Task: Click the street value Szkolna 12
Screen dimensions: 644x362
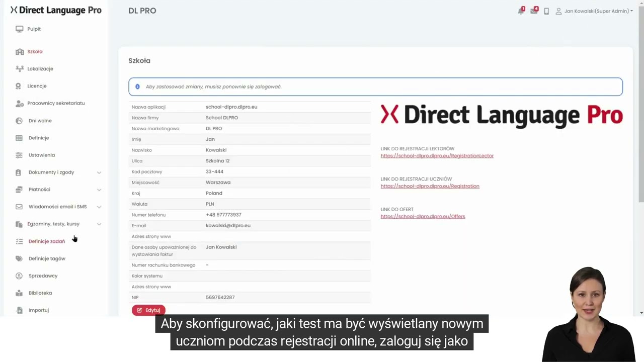Action: (x=217, y=161)
